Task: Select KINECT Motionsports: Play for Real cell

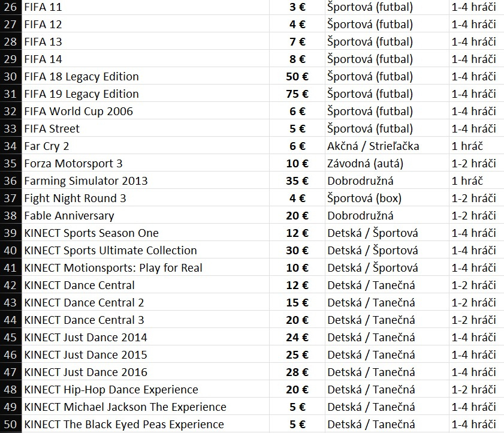Action: click(113, 268)
